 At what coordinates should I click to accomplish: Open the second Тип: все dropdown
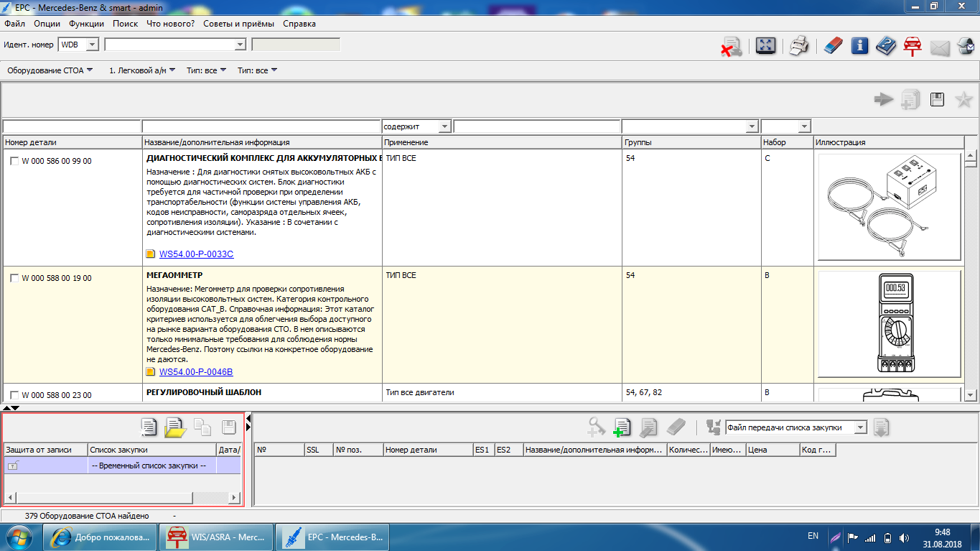coord(258,70)
